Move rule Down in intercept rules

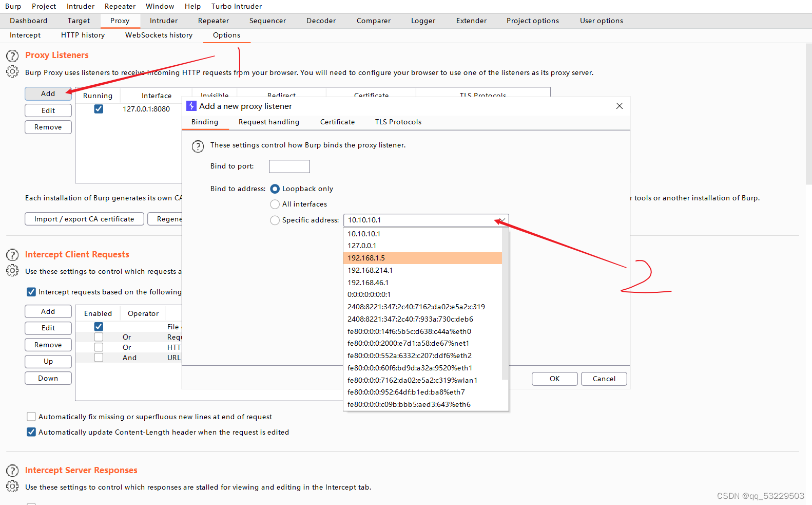coord(48,378)
